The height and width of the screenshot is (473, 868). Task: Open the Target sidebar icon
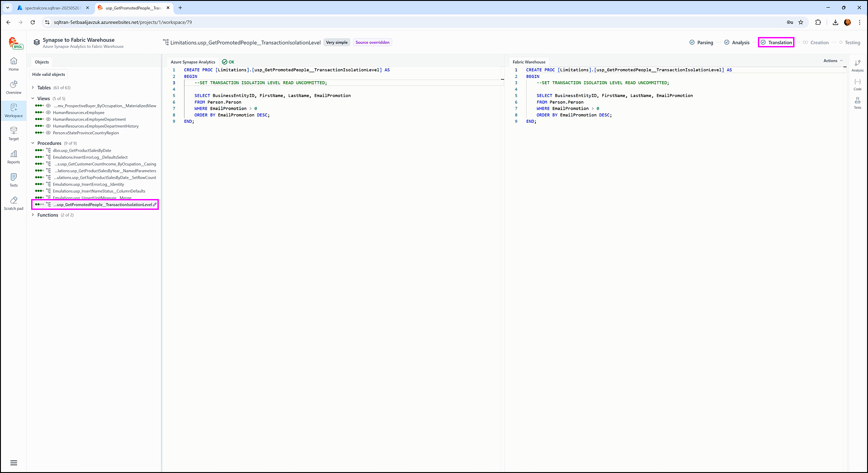[x=14, y=134]
